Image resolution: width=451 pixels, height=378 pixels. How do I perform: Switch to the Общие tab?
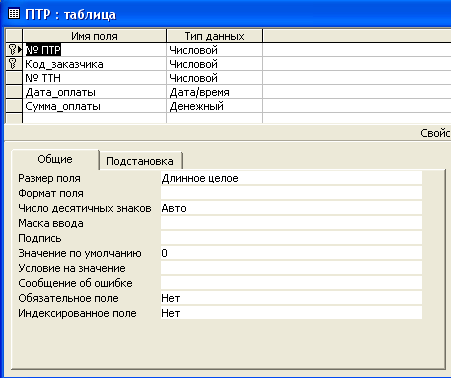(x=55, y=159)
